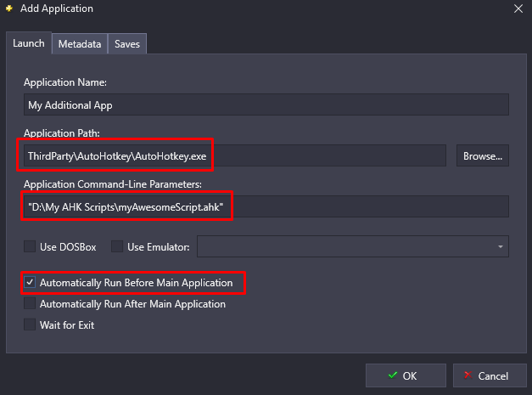The width and height of the screenshot is (532, 395).
Task: Expand the emulator selection dropdown arrow
Action: click(x=501, y=247)
